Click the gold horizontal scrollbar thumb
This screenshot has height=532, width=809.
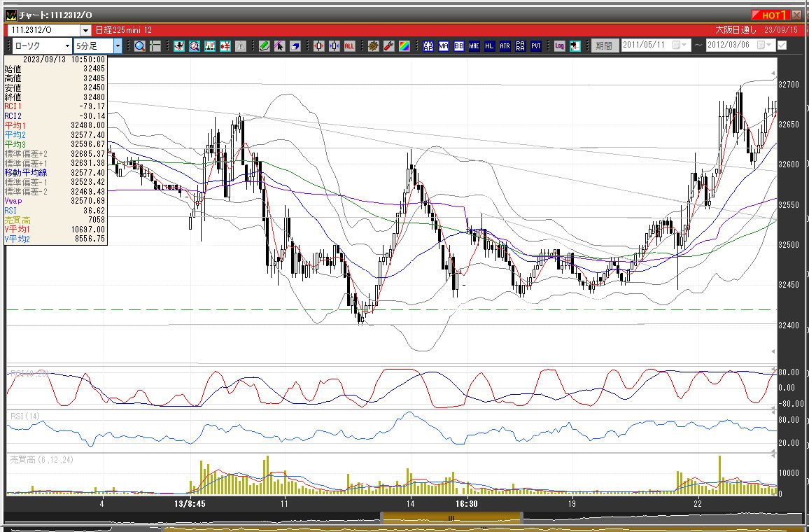tap(451, 517)
